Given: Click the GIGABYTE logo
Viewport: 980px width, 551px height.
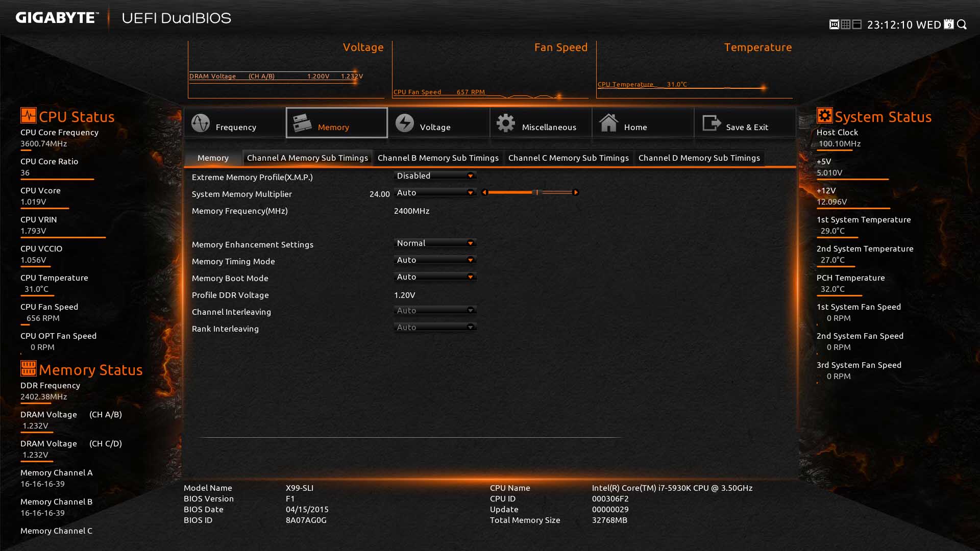Looking at the screenshot, I should pos(57,18).
